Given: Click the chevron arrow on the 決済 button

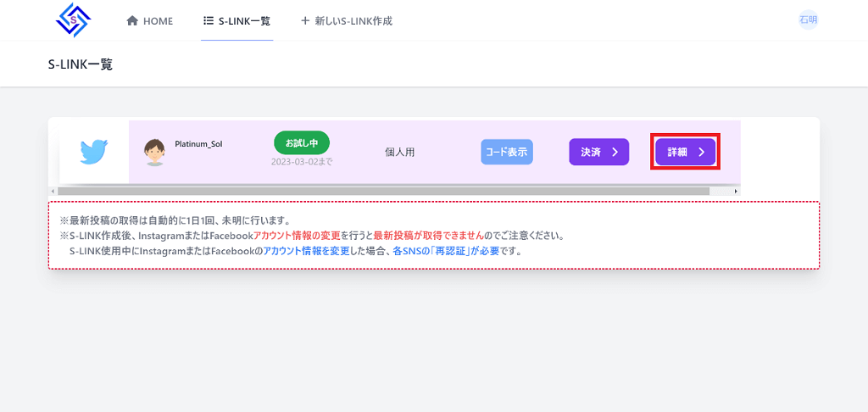Looking at the screenshot, I should click(x=615, y=153).
